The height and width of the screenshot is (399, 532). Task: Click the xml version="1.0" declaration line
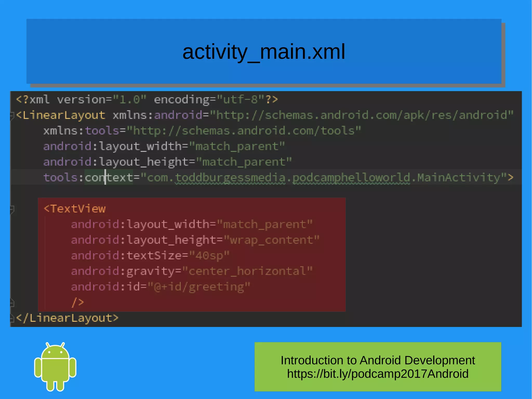coord(147,100)
